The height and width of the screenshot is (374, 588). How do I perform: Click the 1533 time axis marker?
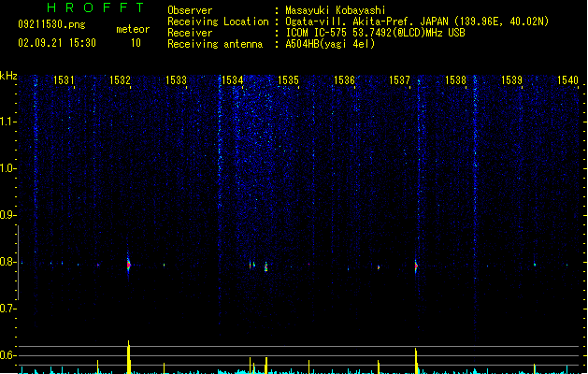(x=176, y=79)
